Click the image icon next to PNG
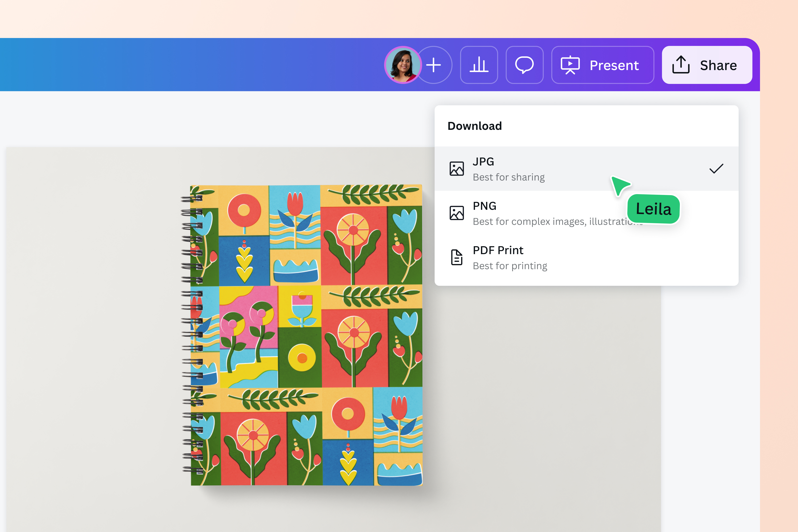Screen dimensions: 798x532 pos(456,213)
